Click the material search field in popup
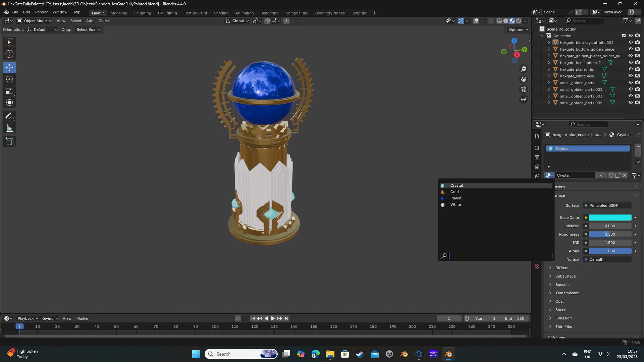Screen dimensions: 644x362 click(496, 256)
